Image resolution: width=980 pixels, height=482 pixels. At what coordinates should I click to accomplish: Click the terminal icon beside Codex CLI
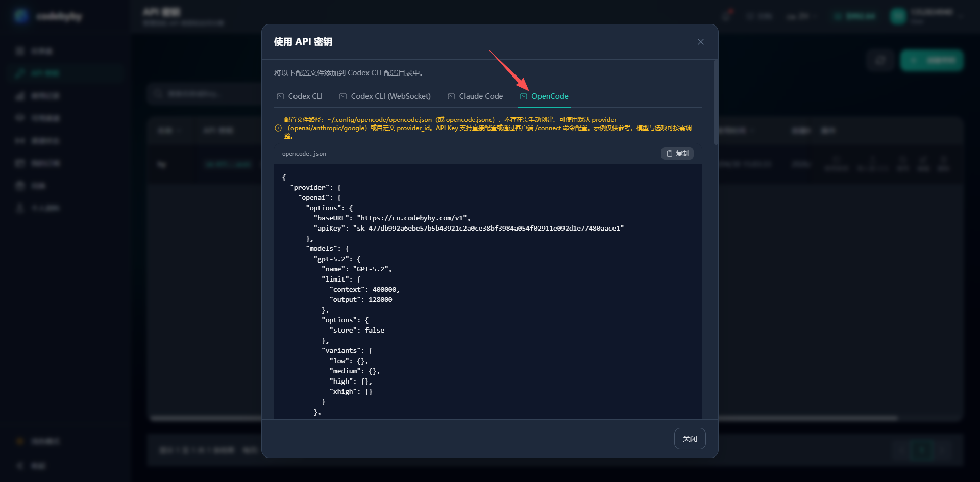(x=280, y=96)
